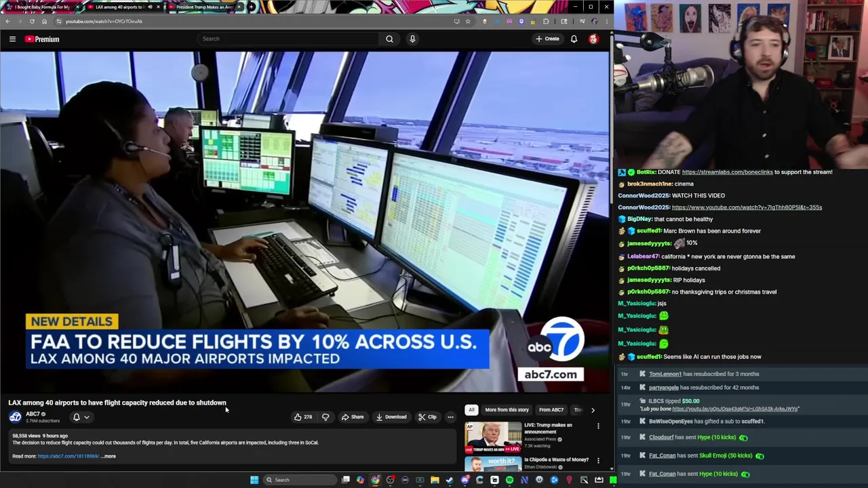Open the browser home page icon
868x488 pixels.
[x=44, y=21]
